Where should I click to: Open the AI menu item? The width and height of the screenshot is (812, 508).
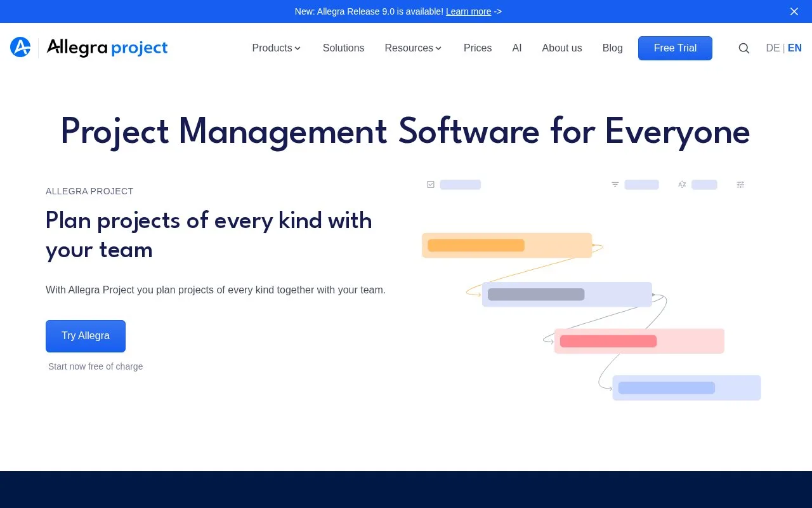point(517,48)
